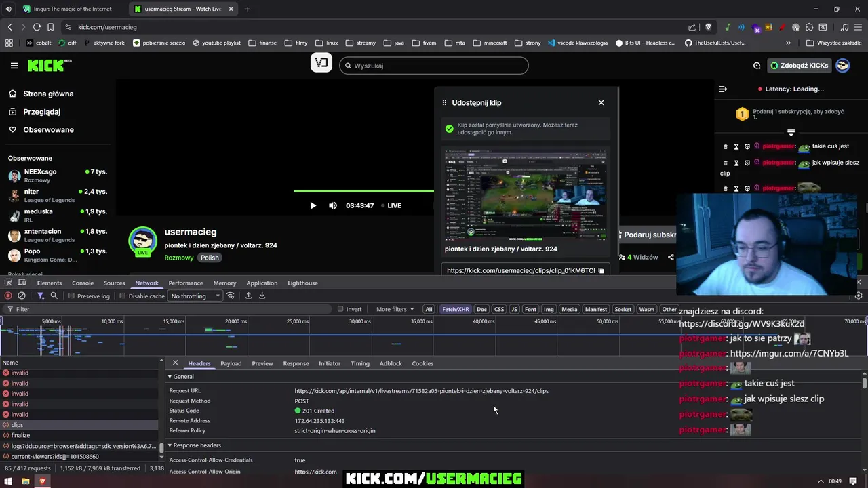Open the streamy bookmarks folder
Image resolution: width=868 pixels, height=488 pixels.
click(x=359, y=43)
